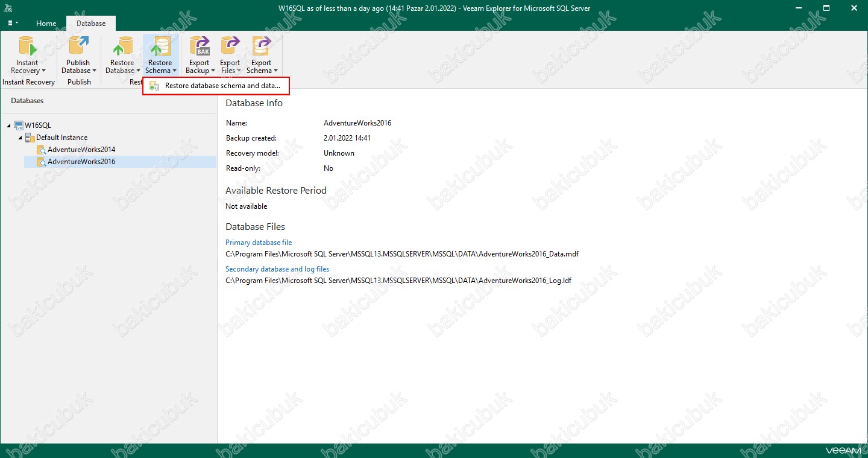The width and height of the screenshot is (868, 458).
Task: Click the Default Instance icon in tree
Action: point(30,138)
